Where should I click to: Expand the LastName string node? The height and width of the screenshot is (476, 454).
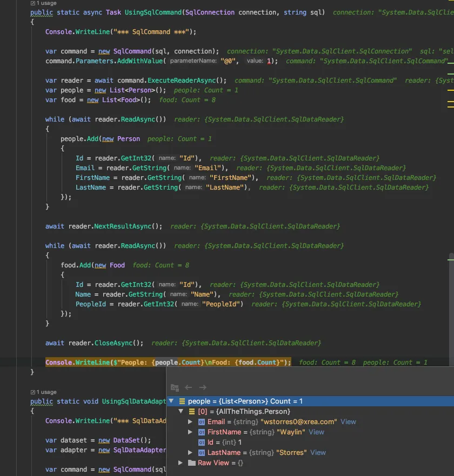pos(190,453)
